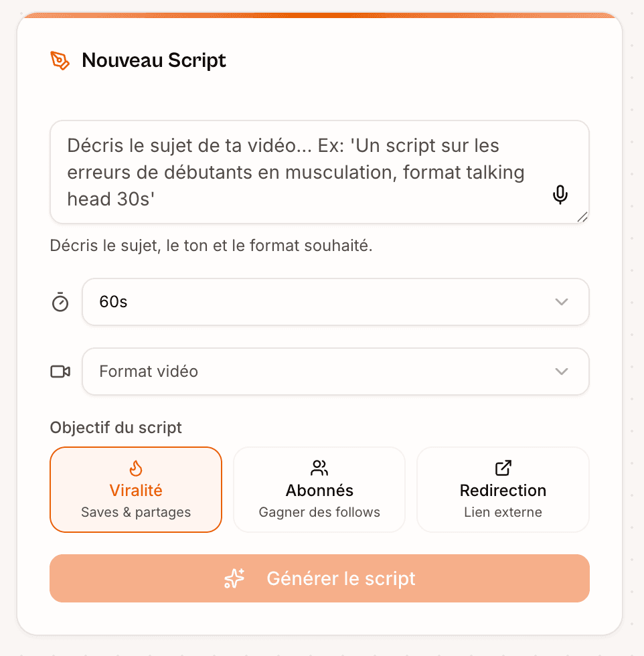Click the Lien externe labeled card
Image resolution: width=644 pixels, height=656 pixels.
click(503, 511)
